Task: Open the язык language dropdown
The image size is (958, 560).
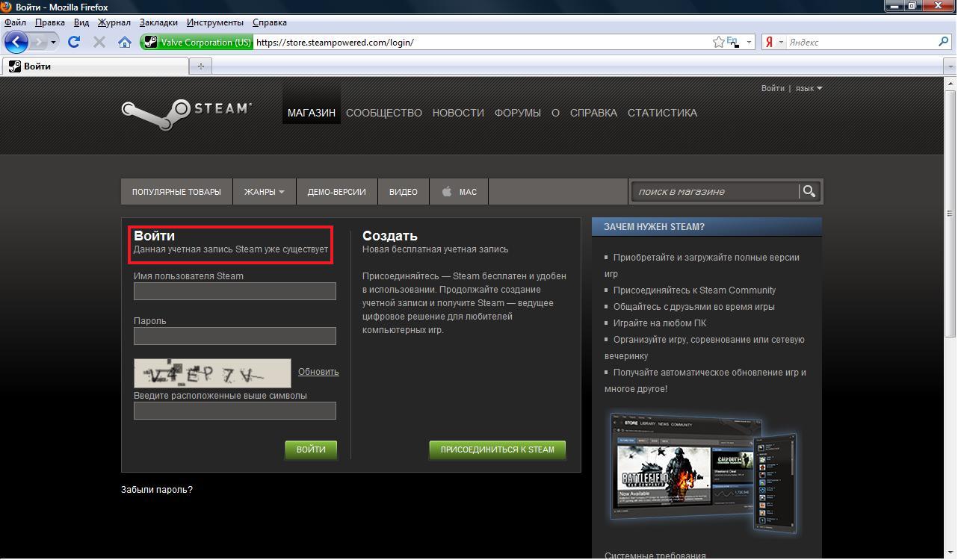Action: point(809,88)
